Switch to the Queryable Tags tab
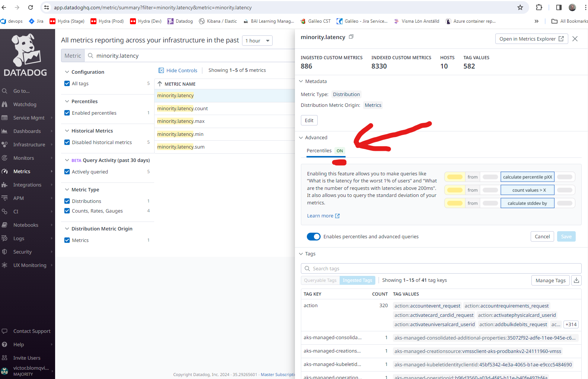This screenshot has width=588, height=379. (x=320, y=280)
